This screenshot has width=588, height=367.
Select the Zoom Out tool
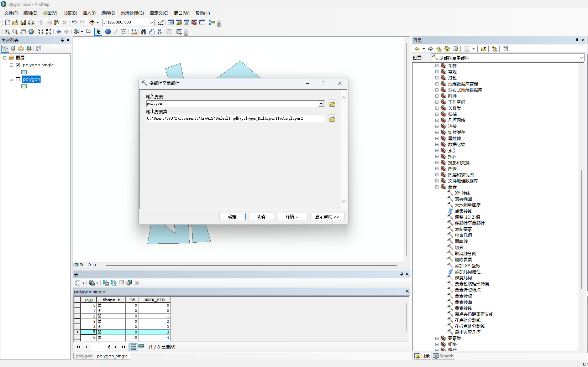(x=15, y=32)
